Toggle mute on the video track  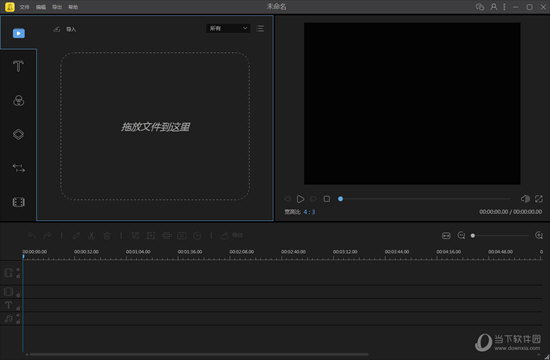tap(18, 270)
